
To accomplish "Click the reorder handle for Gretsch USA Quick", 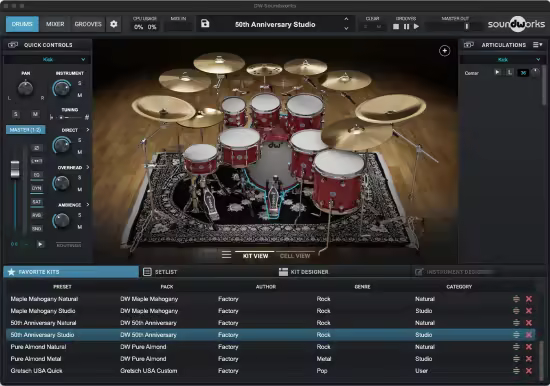I will pos(516,371).
